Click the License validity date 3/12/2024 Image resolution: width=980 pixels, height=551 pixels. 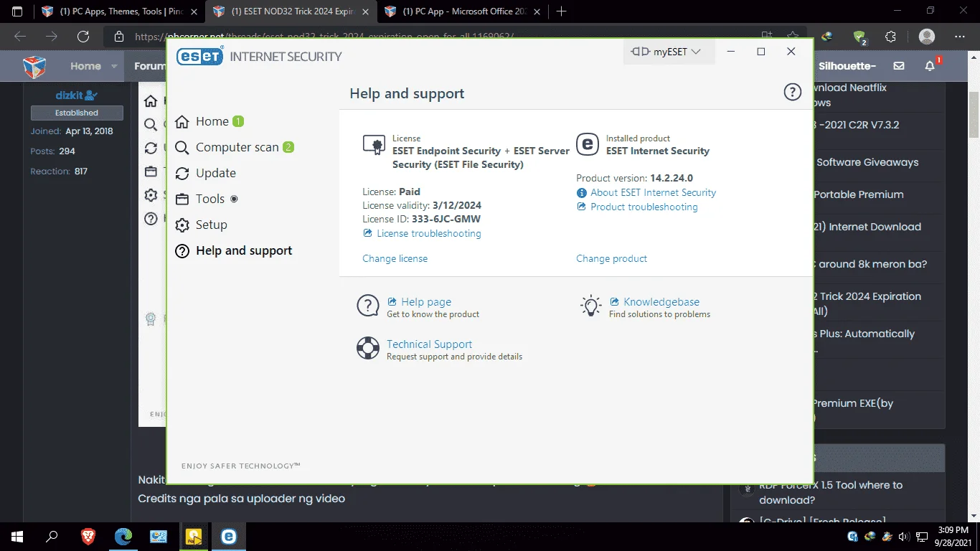coord(456,205)
